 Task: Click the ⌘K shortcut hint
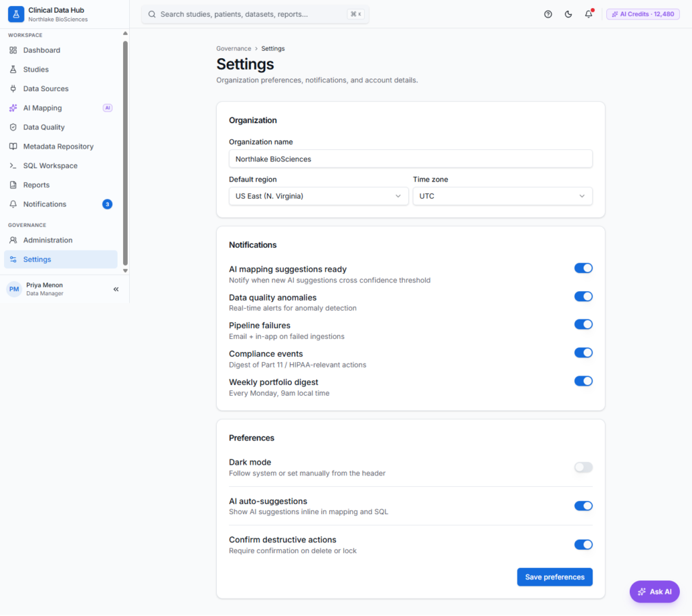(x=355, y=14)
